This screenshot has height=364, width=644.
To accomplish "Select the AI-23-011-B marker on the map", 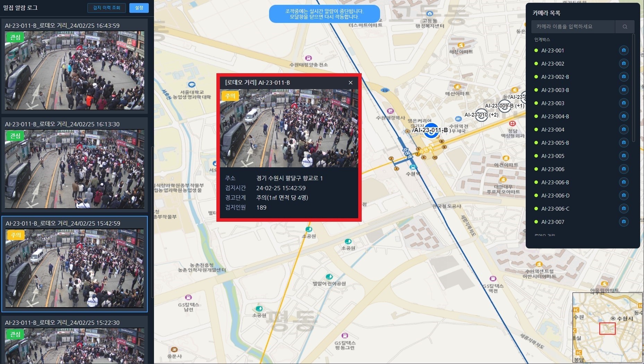I will [431, 131].
